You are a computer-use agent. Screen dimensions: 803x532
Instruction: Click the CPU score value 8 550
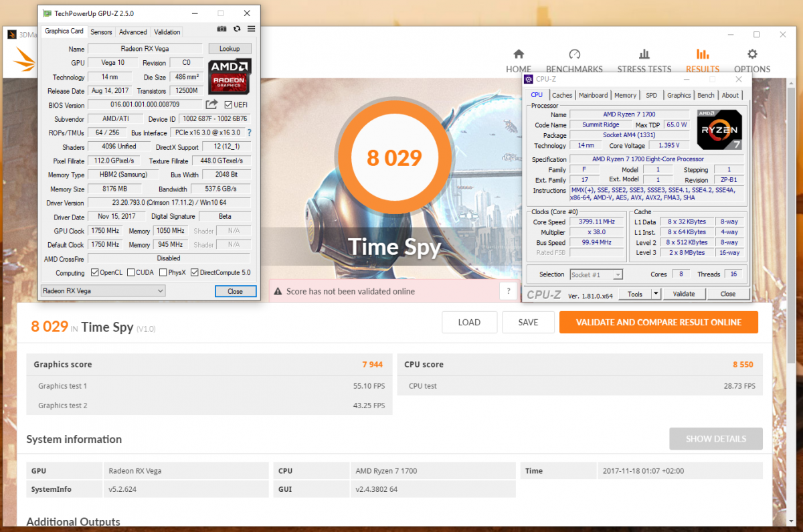point(743,365)
